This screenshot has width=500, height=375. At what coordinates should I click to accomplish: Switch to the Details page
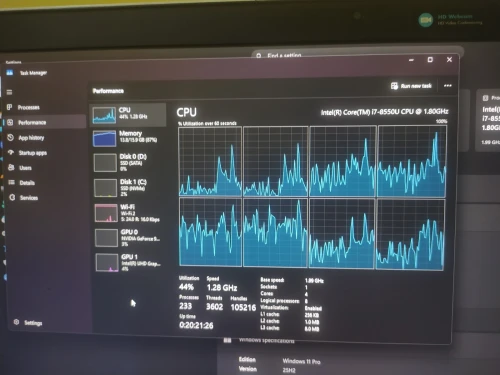coord(27,183)
